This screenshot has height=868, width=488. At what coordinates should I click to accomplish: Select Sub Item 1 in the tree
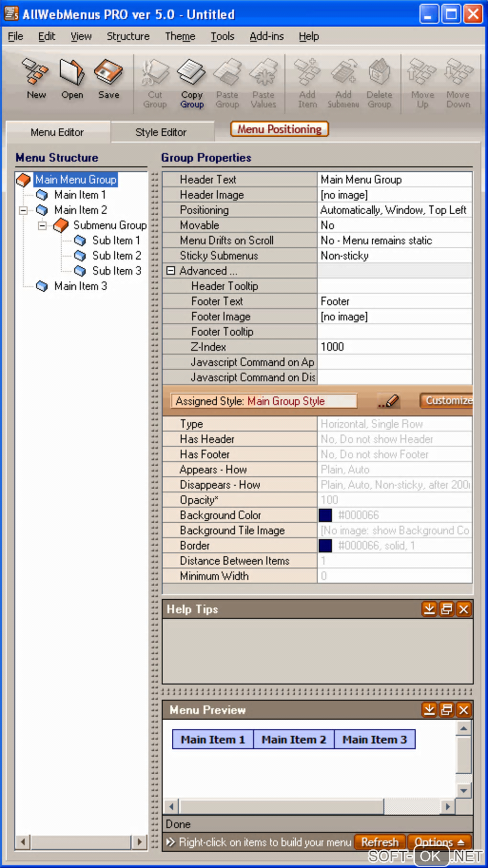(116, 241)
